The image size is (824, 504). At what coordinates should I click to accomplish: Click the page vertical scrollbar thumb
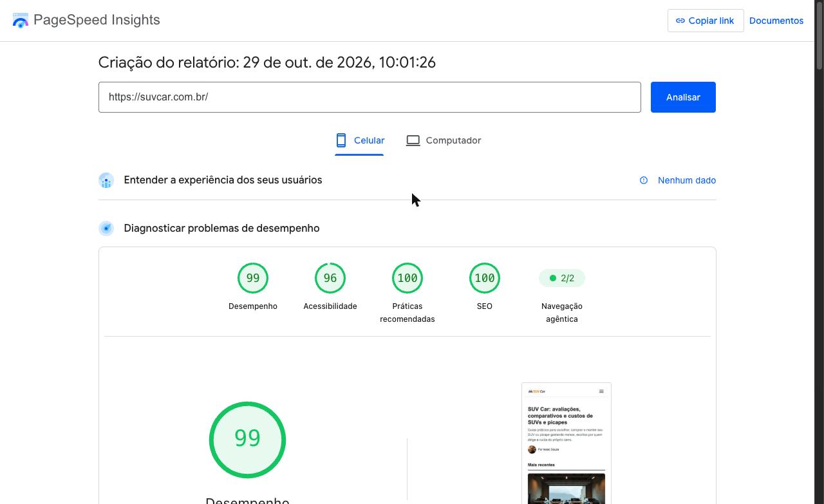click(819, 35)
